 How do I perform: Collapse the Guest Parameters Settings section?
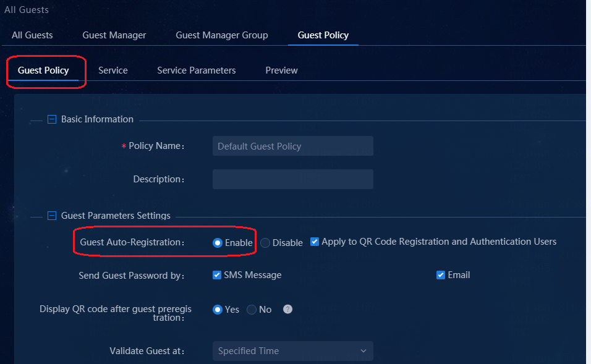(x=52, y=216)
